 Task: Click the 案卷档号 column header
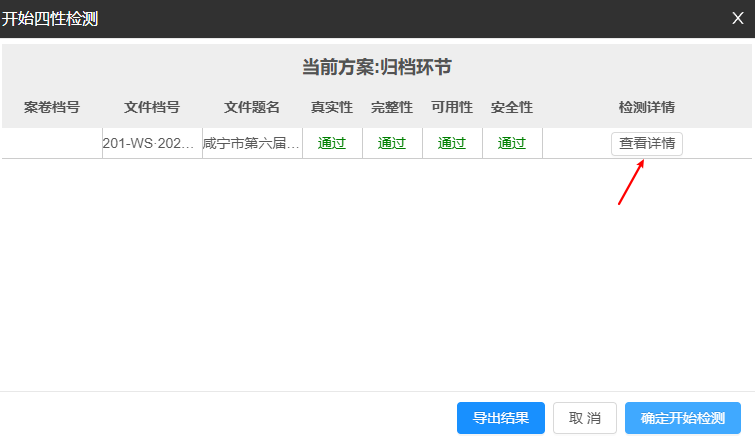52,107
